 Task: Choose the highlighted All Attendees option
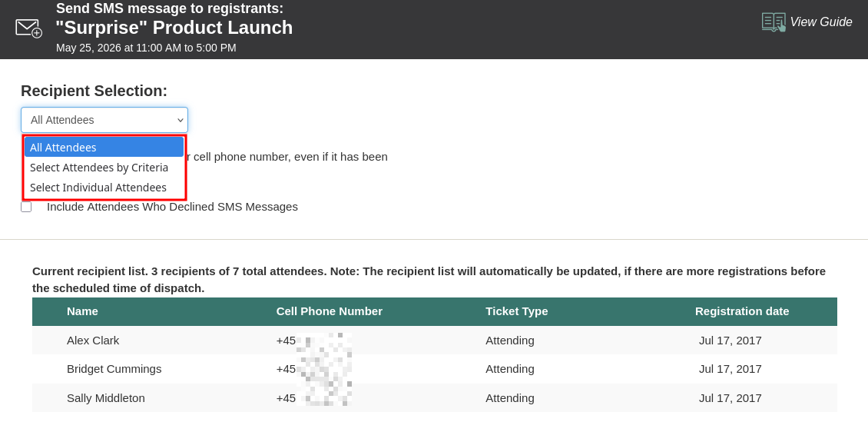[x=104, y=148]
